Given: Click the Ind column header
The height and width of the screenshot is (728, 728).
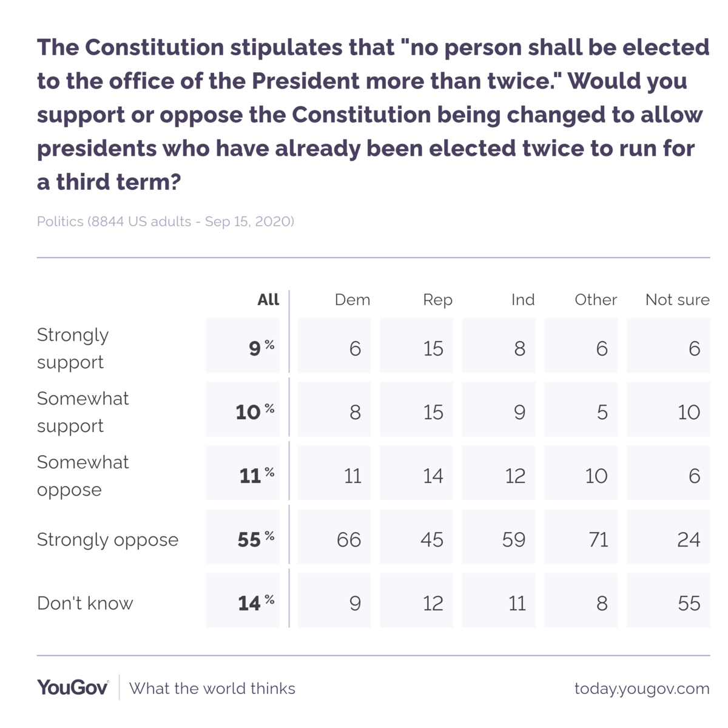Looking at the screenshot, I should pyautogui.click(x=522, y=300).
